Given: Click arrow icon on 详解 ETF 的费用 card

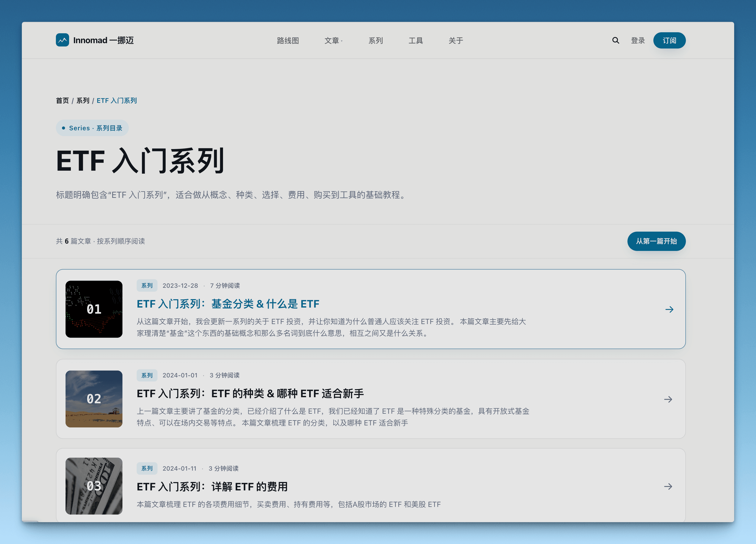Looking at the screenshot, I should pyautogui.click(x=668, y=486).
